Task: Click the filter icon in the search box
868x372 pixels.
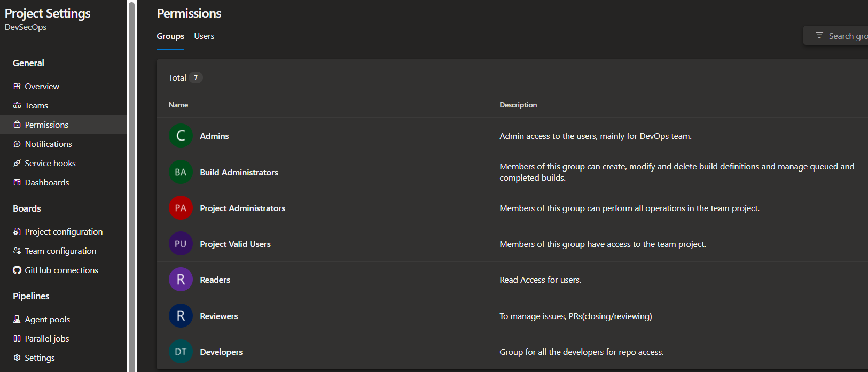Action: (819, 35)
